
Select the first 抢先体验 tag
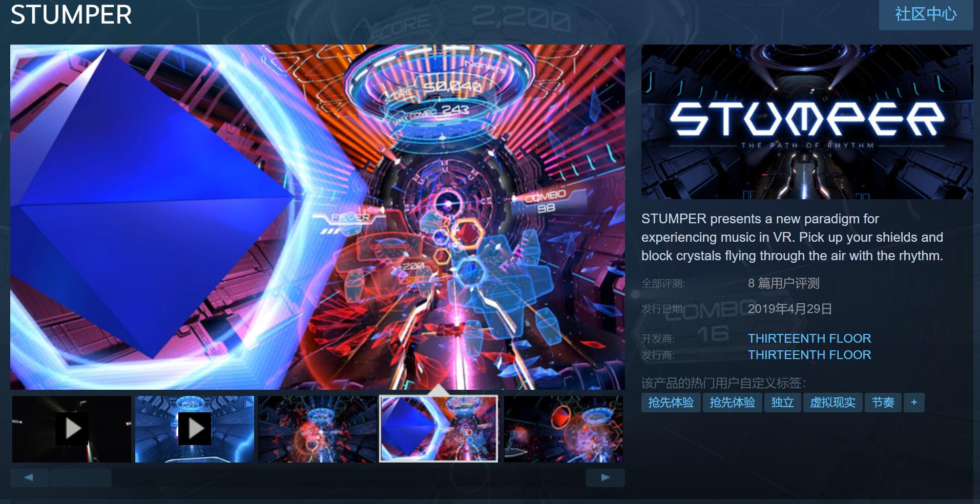tap(671, 403)
